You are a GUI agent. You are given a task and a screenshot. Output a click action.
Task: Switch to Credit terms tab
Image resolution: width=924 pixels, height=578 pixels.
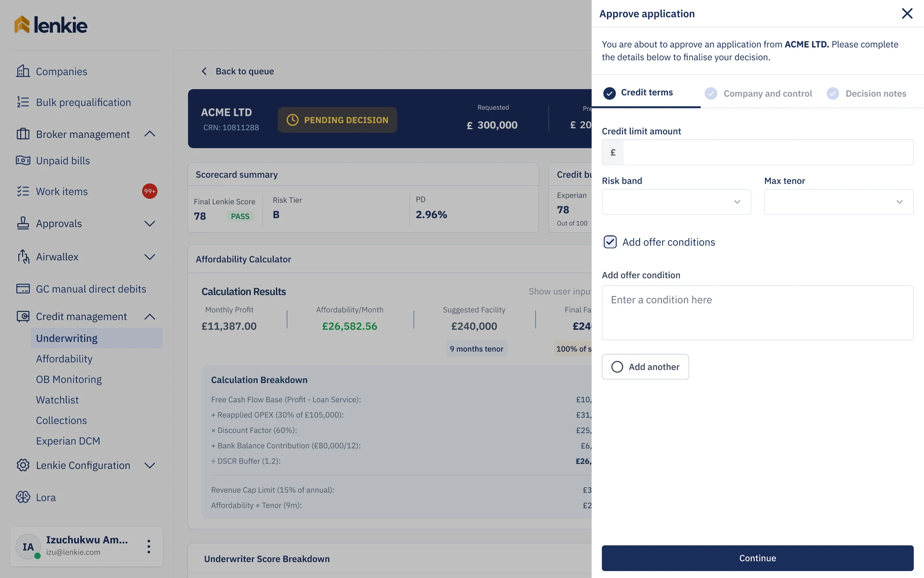tap(646, 92)
